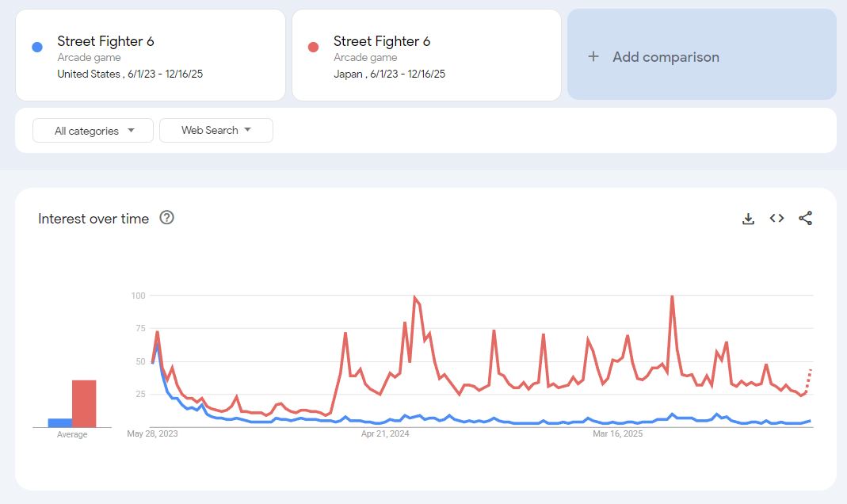
Task: Open the Web Search dropdown
Action: (216, 130)
